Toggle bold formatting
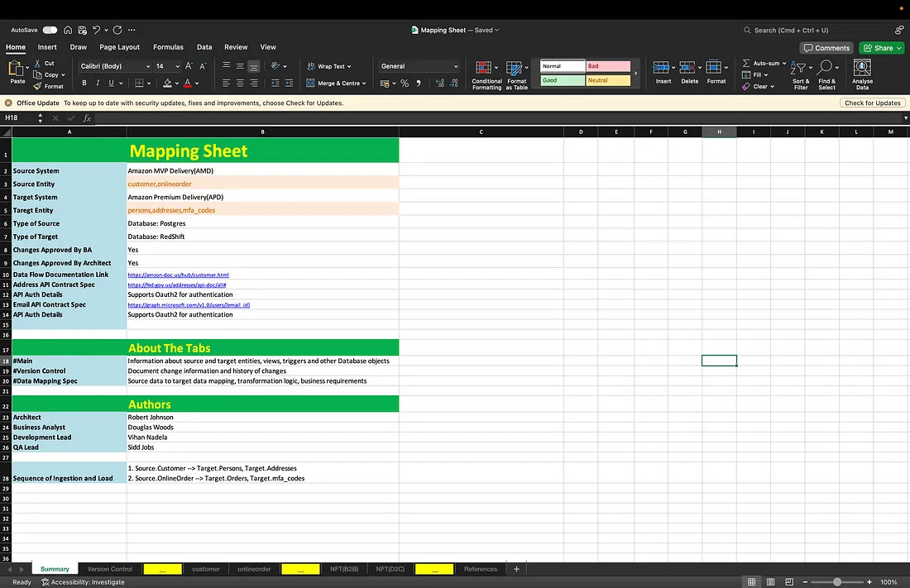Screen dimensions: 910x588 pos(84,84)
